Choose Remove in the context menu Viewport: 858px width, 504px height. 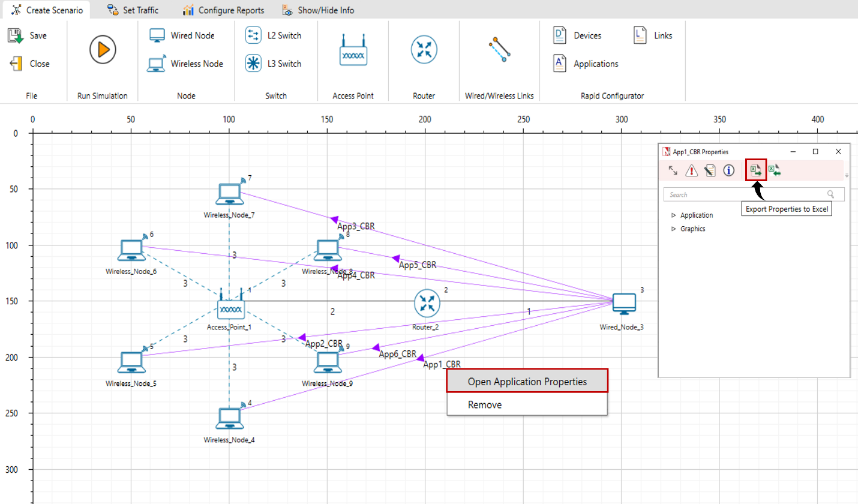527,404
